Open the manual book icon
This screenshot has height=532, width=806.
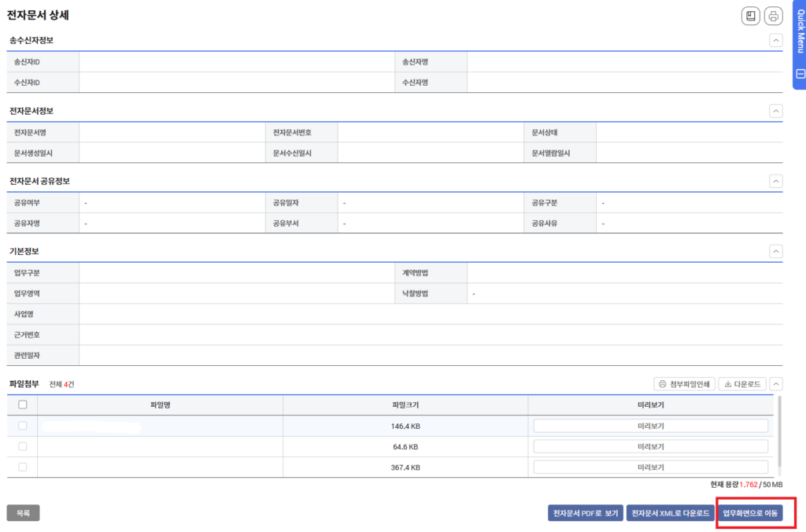pos(751,17)
